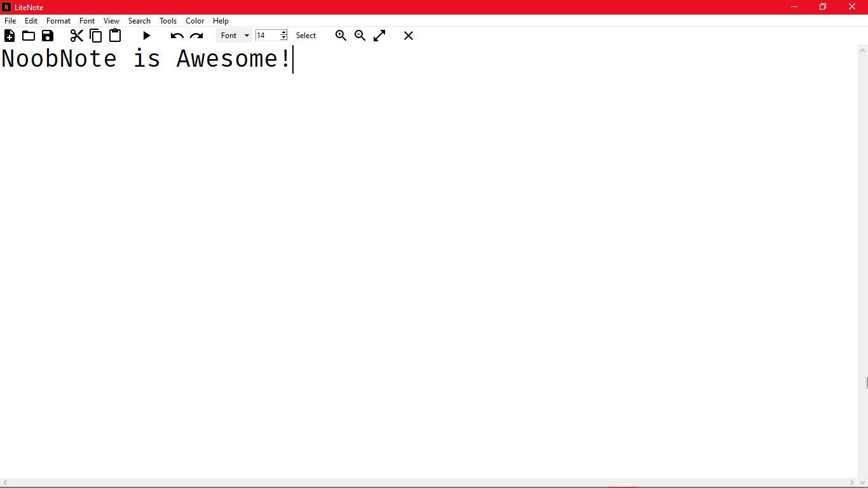Paste from clipboard using the clipboard icon

click(115, 36)
